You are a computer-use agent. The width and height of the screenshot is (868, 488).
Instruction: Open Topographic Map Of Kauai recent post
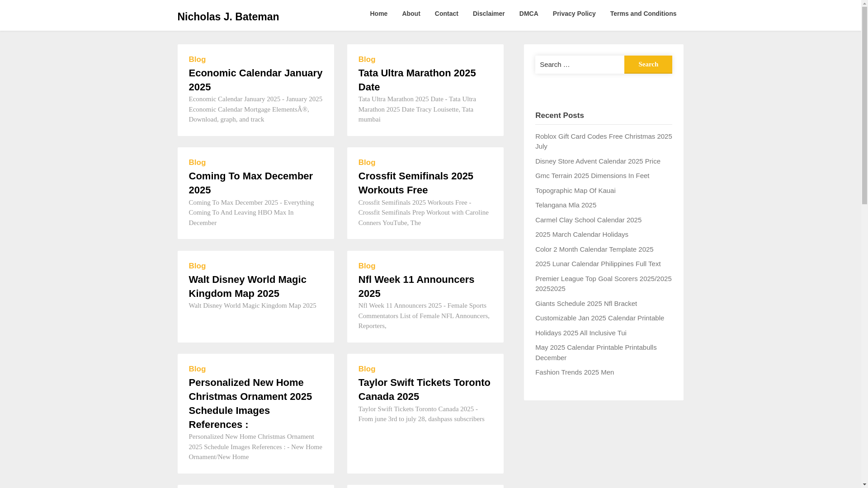[x=575, y=190]
